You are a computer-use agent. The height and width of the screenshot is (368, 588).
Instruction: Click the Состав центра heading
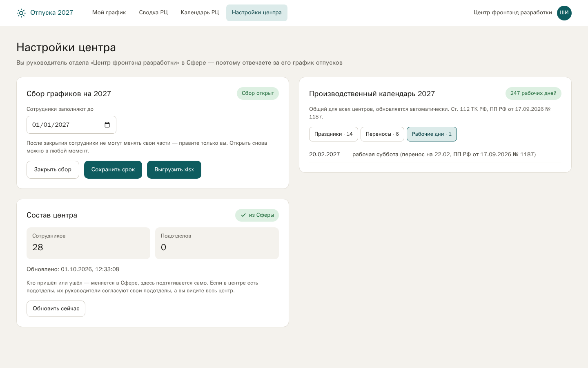point(52,215)
